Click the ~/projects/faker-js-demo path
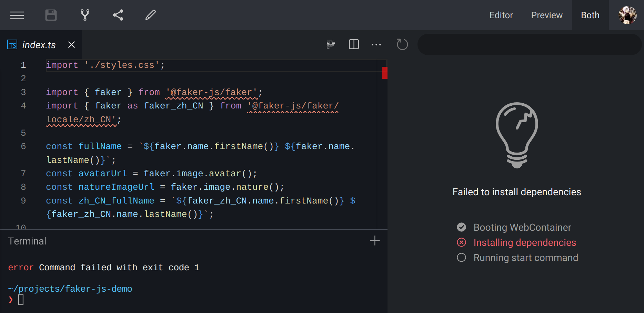This screenshot has width=644, height=313. [70, 289]
